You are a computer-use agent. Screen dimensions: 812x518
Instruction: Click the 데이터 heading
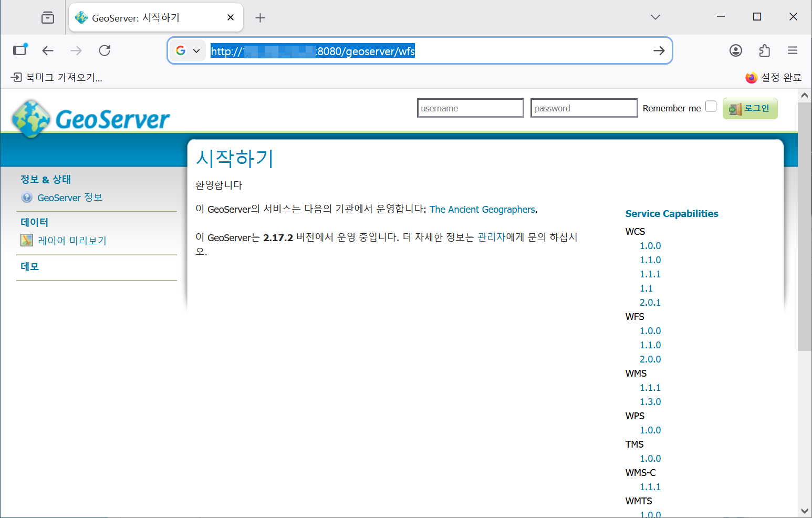[35, 222]
